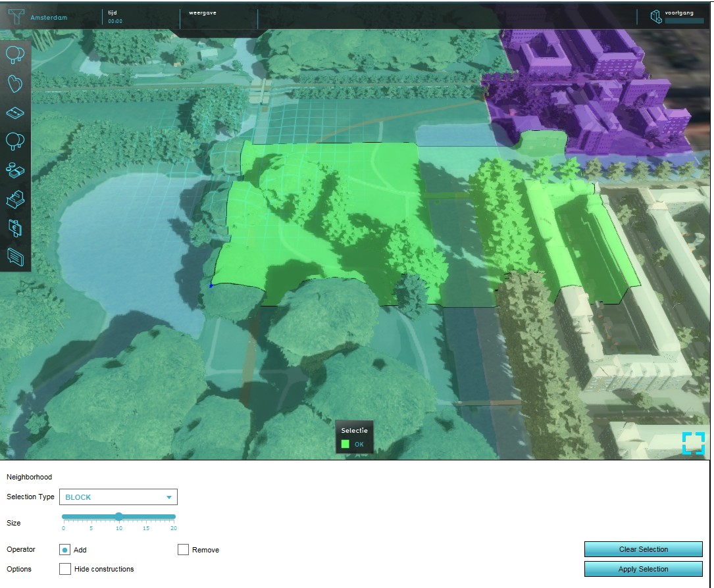Open the road tile icon in the sidebar
The width and height of the screenshot is (714, 588).
(16, 113)
